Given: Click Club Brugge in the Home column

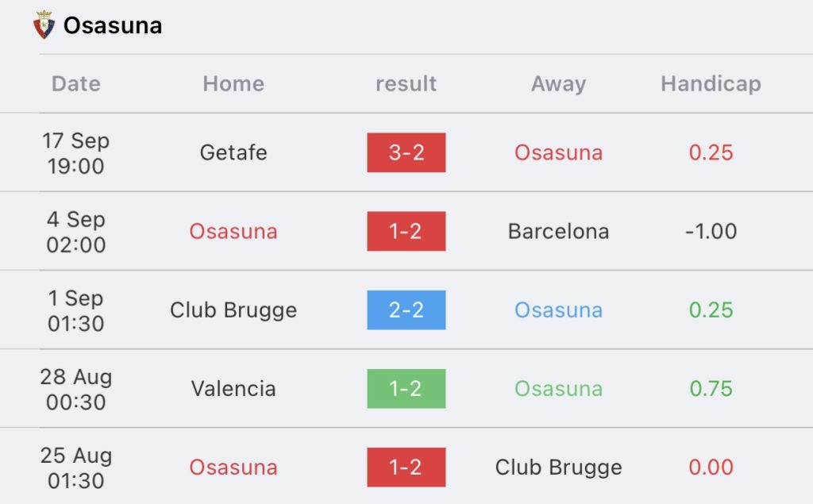Looking at the screenshot, I should click(233, 310).
